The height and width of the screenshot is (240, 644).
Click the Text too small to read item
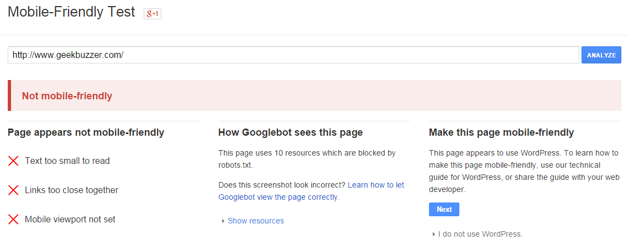pos(67,161)
